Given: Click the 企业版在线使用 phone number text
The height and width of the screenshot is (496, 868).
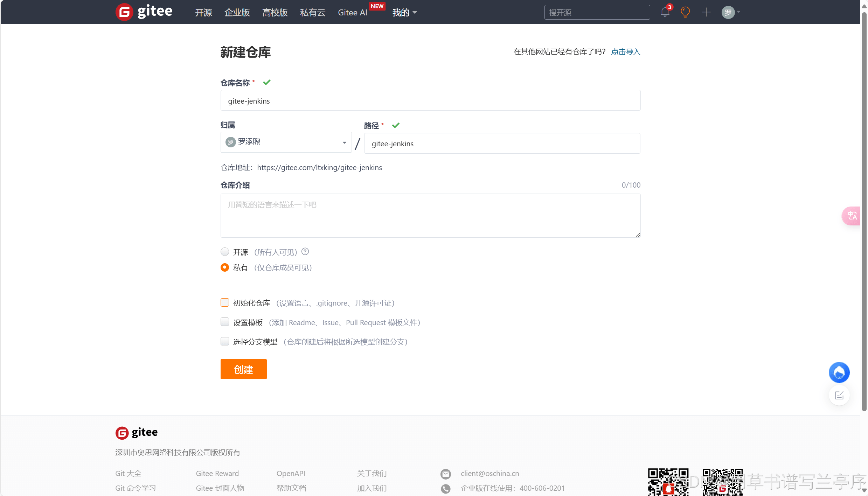Looking at the screenshot, I should tap(513, 488).
